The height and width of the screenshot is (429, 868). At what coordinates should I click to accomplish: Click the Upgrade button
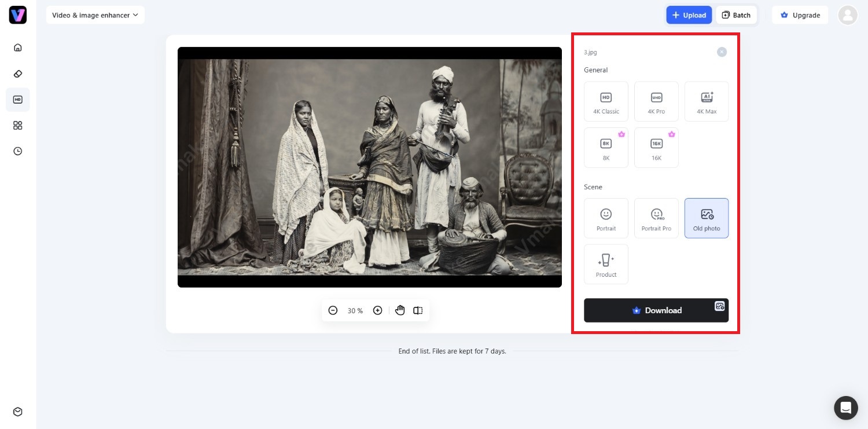(x=800, y=15)
